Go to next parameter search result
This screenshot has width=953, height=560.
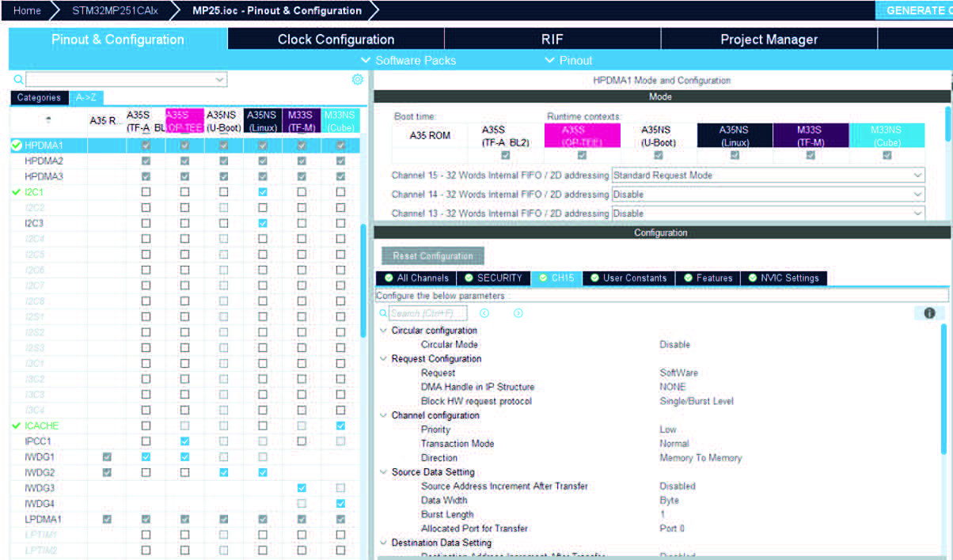518,313
